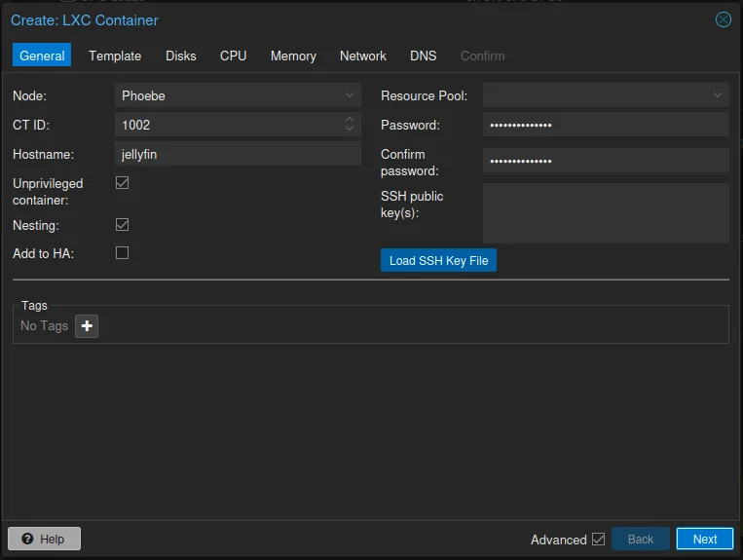This screenshot has width=743, height=560.
Task: Select the DNS tab
Action: click(x=424, y=56)
